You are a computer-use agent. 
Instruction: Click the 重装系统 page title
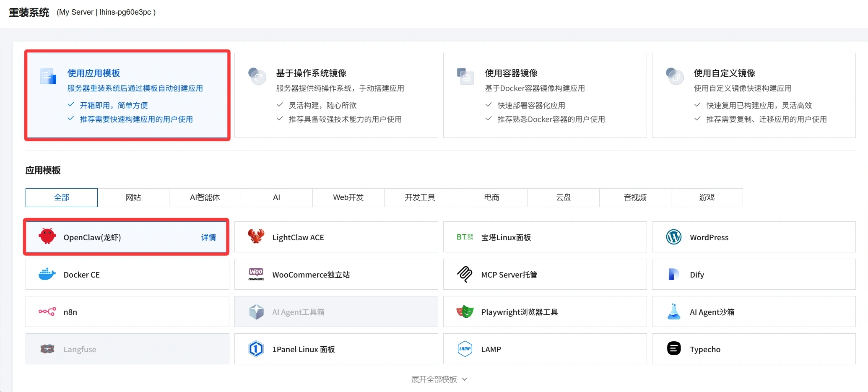(x=29, y=13)
